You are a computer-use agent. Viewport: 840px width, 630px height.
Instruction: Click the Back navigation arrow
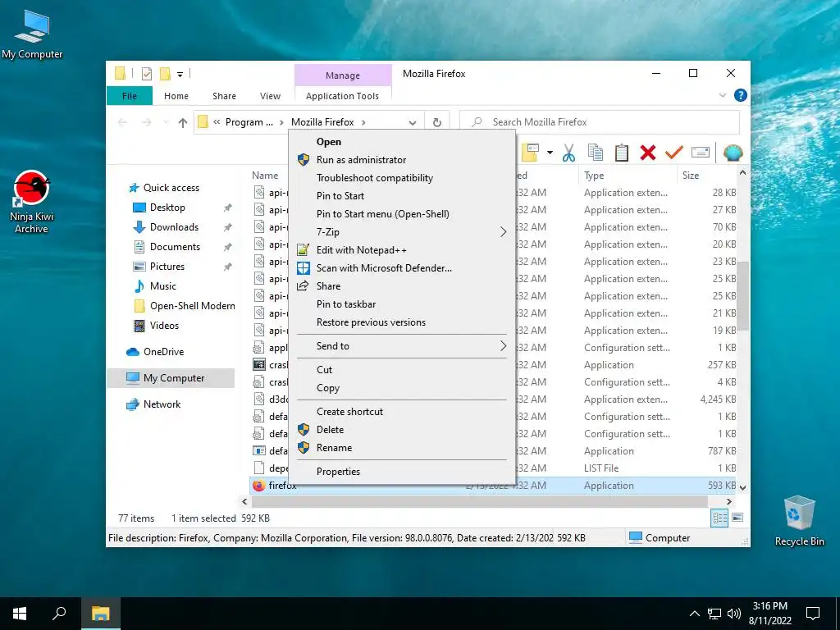[122, 122]
